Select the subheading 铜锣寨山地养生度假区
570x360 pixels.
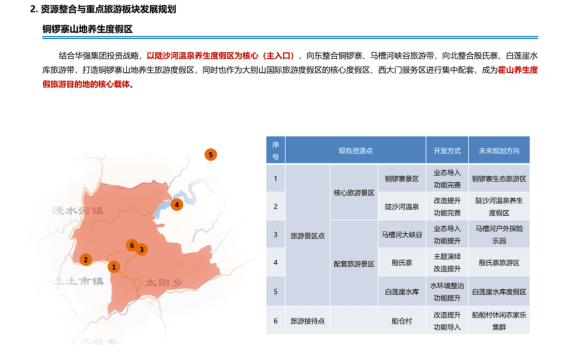tap(88, 29)
